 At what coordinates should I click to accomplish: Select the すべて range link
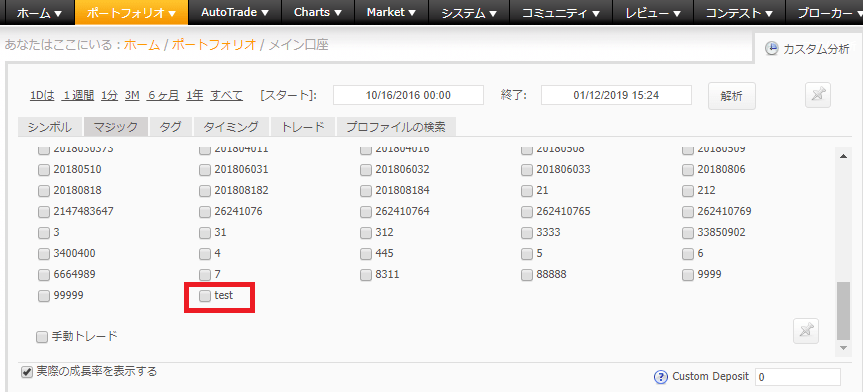[226, 95]
